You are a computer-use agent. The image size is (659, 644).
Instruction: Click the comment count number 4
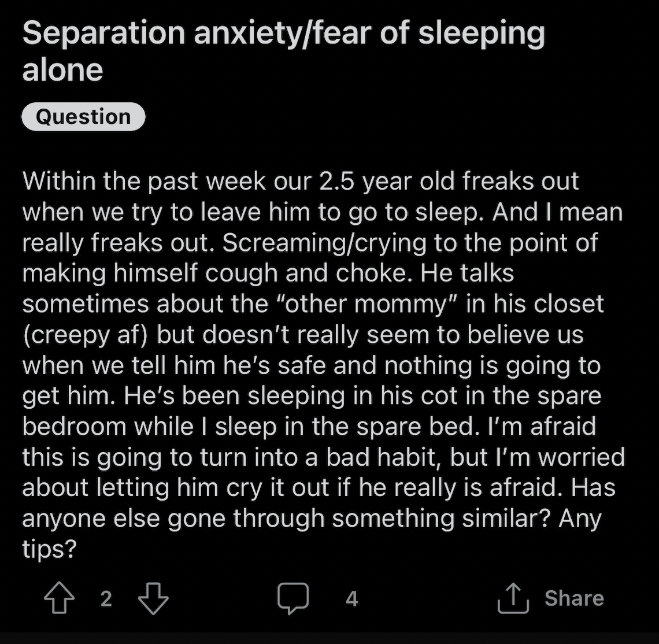click(352, 598)
